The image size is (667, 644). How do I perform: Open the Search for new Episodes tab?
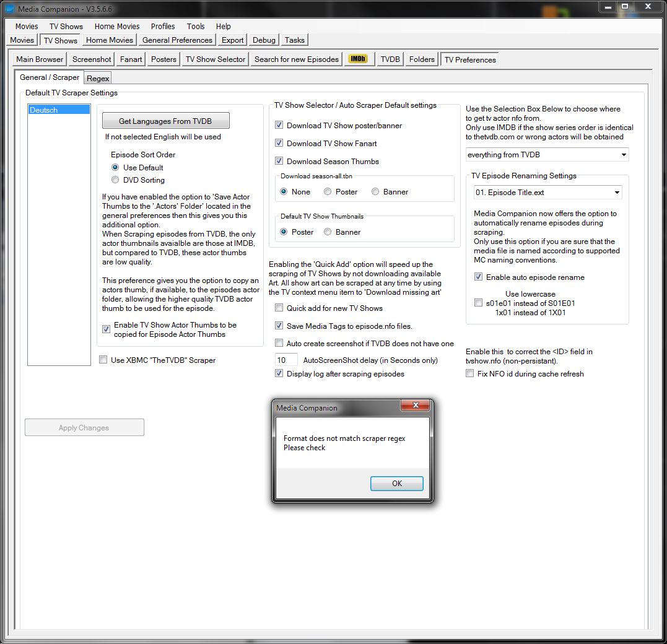pos(297,59)
